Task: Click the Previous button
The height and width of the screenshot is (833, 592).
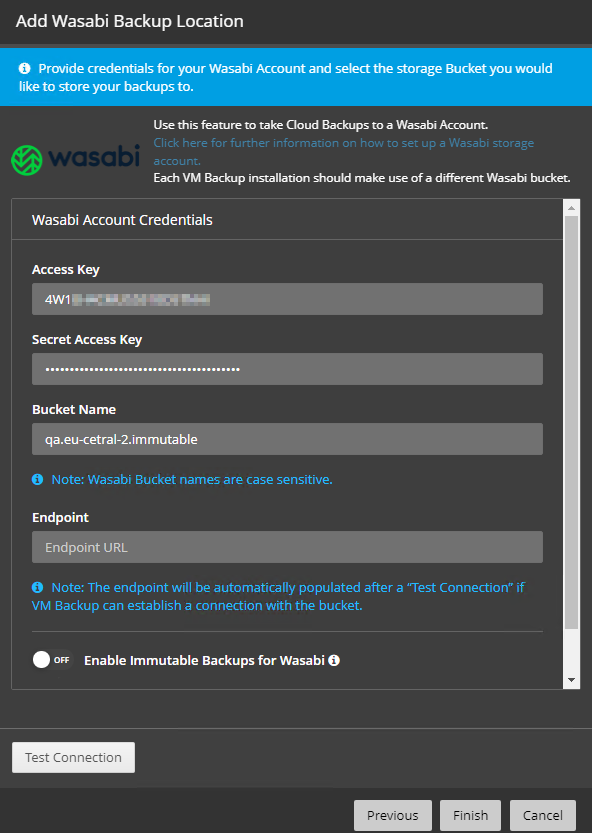Action: pos(392,815)
